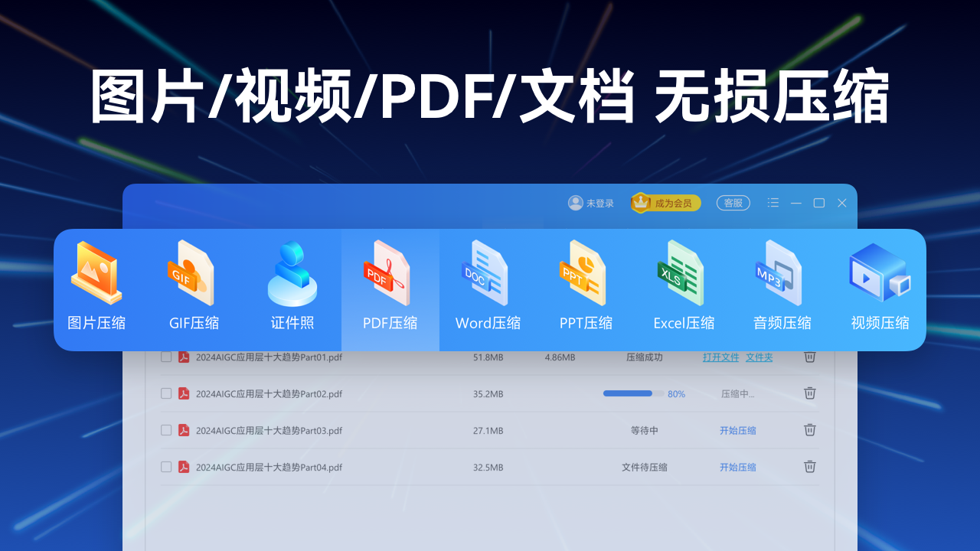Expand the hamburger menu in title bar

tap(773, 203)
